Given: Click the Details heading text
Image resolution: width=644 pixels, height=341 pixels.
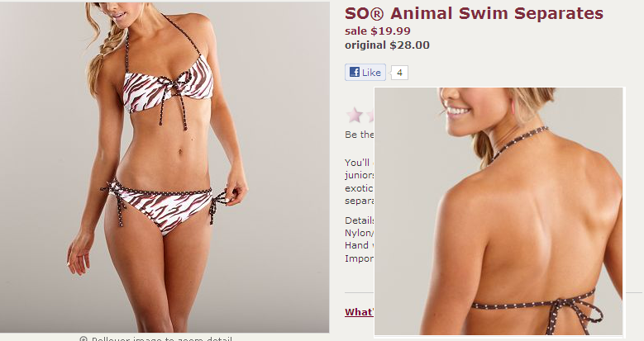Looking at the screenshot, I should coord(360,220).
